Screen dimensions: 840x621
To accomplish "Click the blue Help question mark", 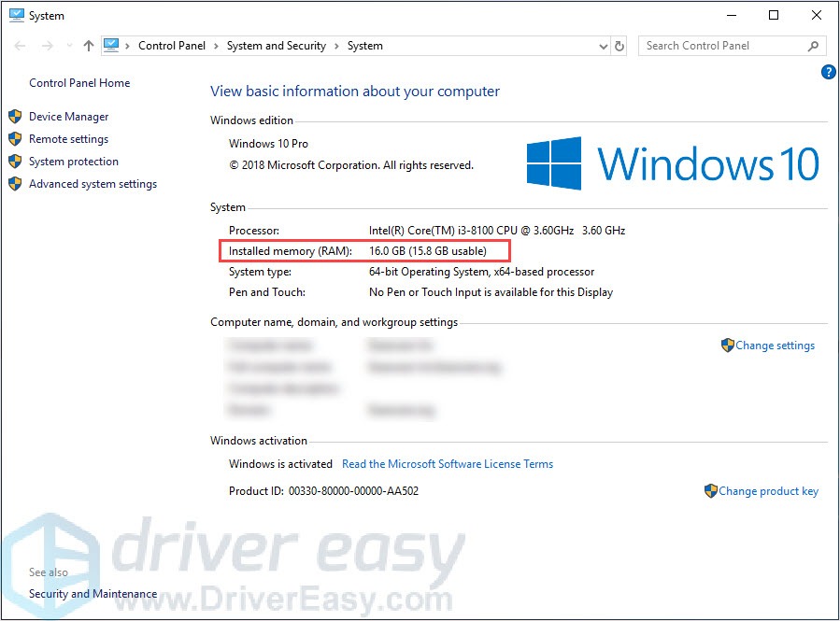I will [828, 72].
